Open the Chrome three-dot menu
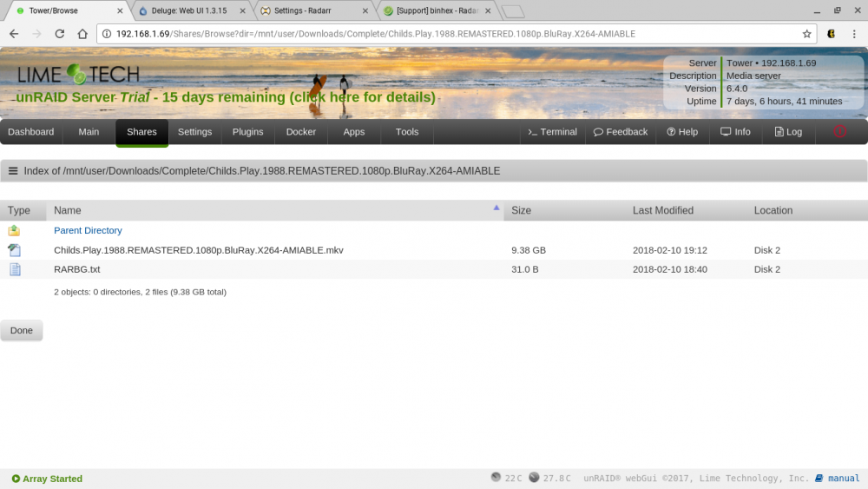The width and height of the screenshot is (868, 489). [x=854, y=34]
